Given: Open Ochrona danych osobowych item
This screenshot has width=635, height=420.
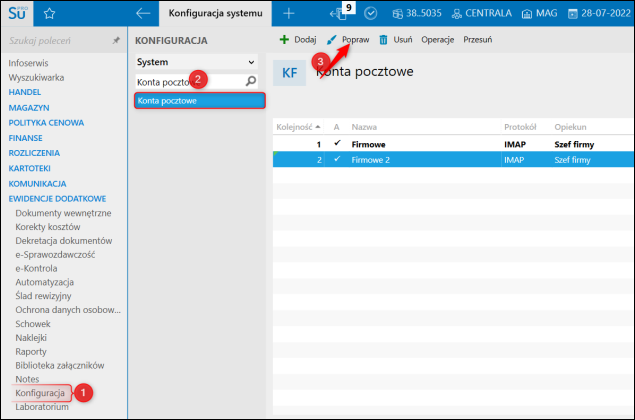Looking at the screenshot, I should coord(68,310).
